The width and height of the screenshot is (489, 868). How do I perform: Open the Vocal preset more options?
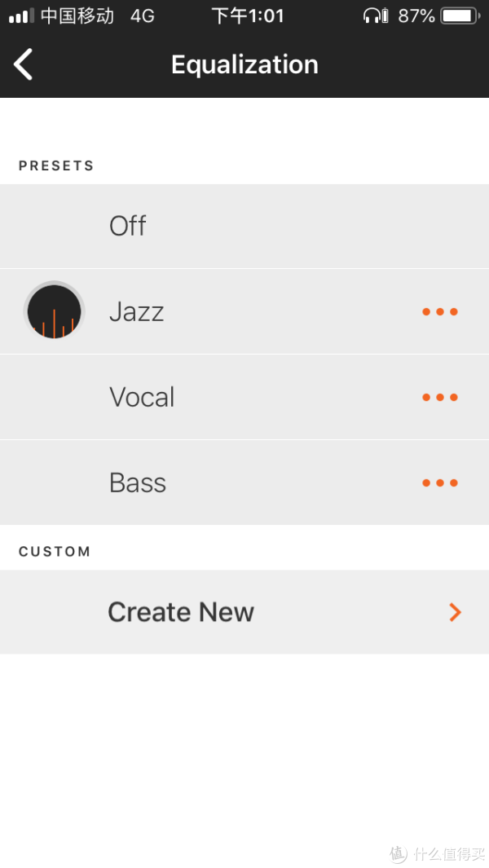pos(440,398)
